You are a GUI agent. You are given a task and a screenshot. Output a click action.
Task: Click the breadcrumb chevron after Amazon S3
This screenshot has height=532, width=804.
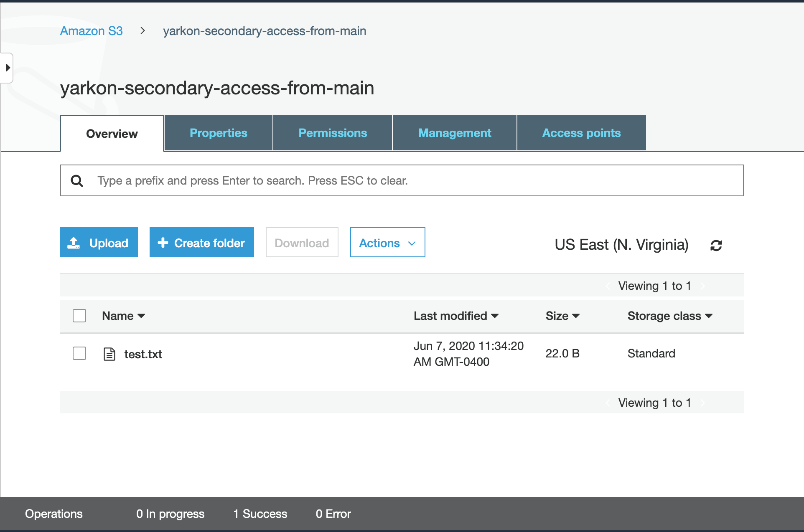pyautogui.click(x=143, y=31)
